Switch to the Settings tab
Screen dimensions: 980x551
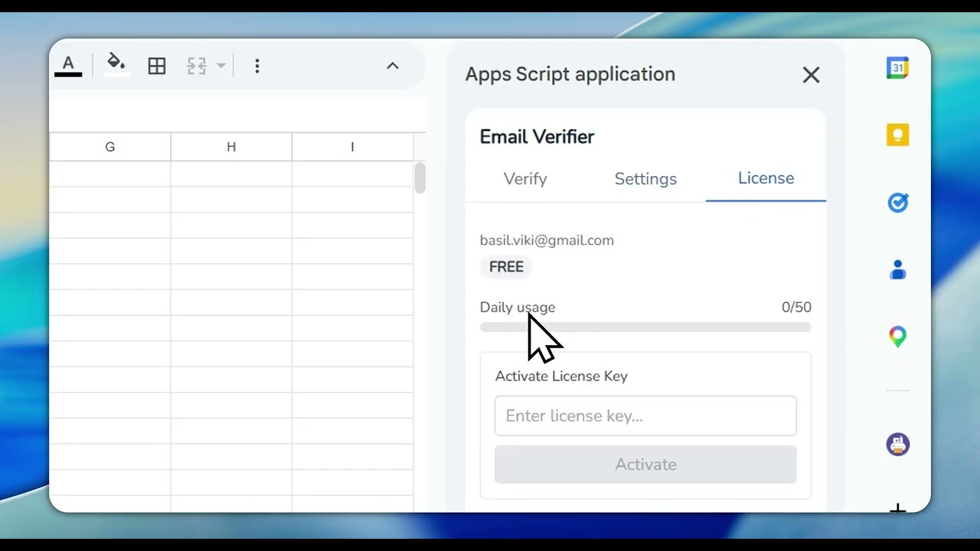point(645,178)
